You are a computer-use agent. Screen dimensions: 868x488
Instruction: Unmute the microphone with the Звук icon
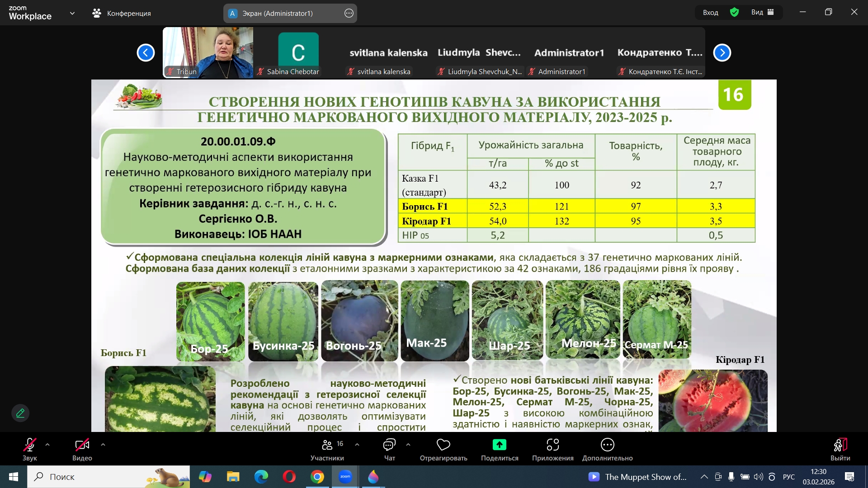pos(29,445)
